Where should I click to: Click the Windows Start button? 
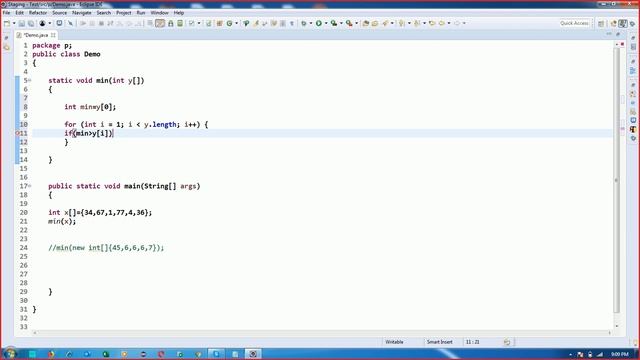(x=10, y=353)
